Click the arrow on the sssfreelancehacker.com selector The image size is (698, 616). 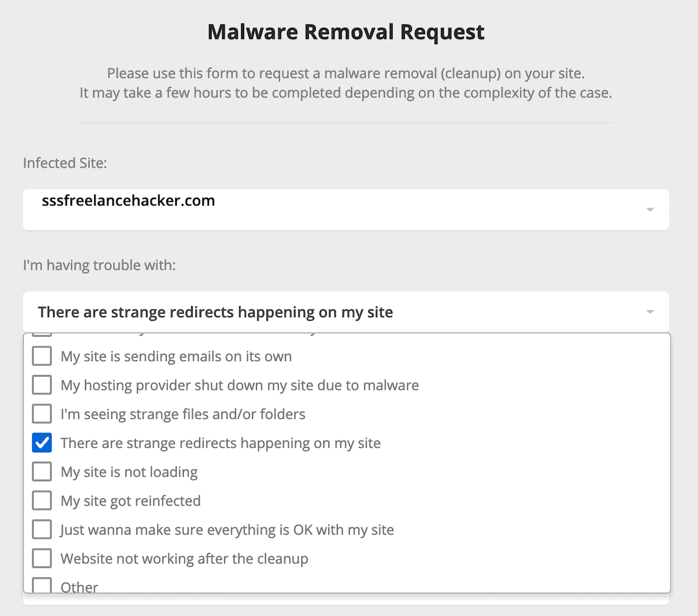650,210
